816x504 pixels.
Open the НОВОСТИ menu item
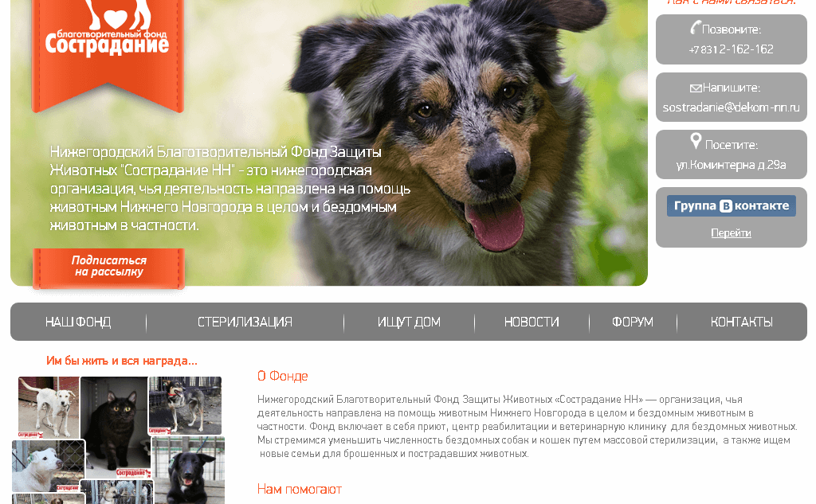point(532,322)
